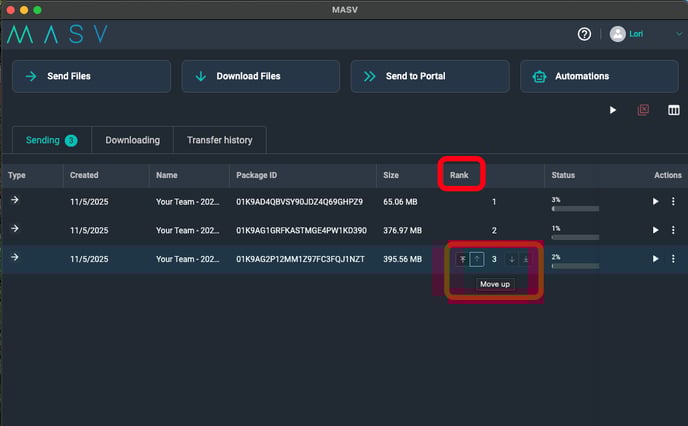The height and width of the screenshot is (426, 688).
Task: Click the Your Team name of the 376.97 MB row
Action: 187,230
